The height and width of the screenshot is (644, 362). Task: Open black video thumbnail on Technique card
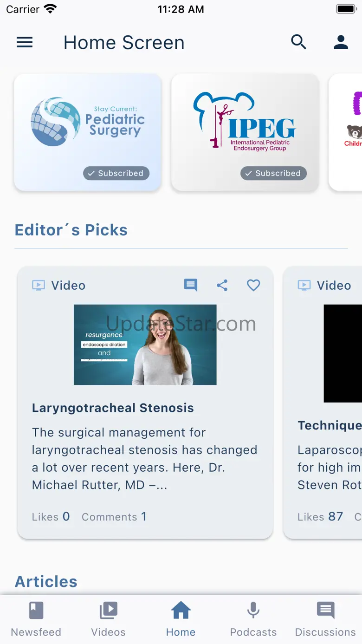[x=343, y=353]
